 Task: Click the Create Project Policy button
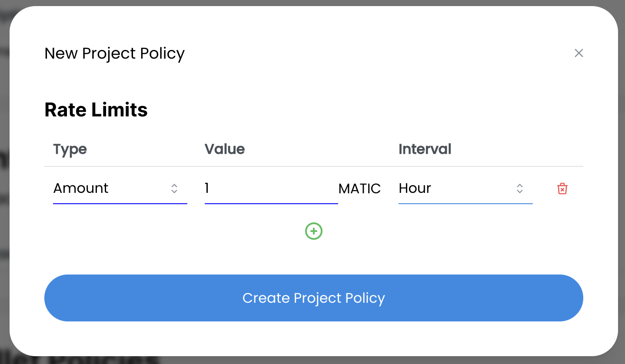click(x=313, y=298)
